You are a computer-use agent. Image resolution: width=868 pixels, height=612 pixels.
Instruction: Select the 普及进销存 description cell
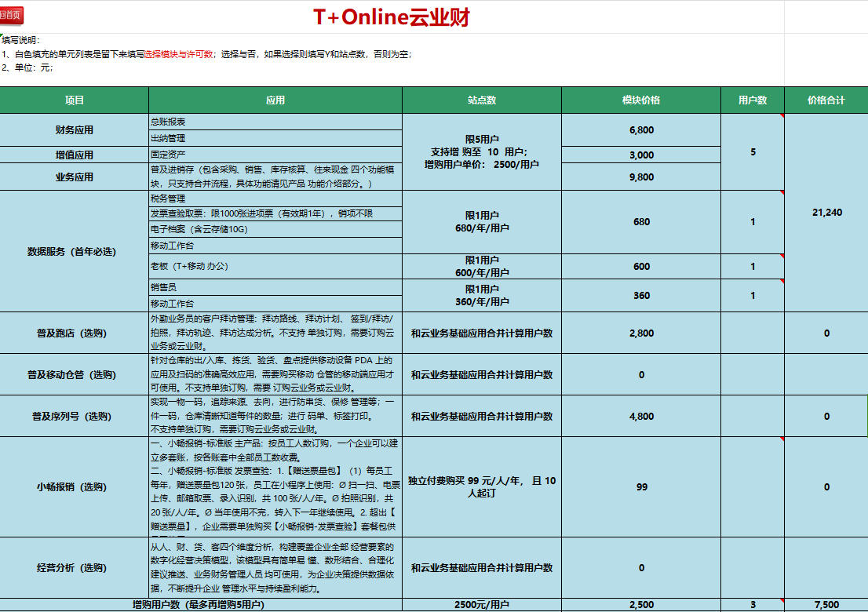(275, 177)
